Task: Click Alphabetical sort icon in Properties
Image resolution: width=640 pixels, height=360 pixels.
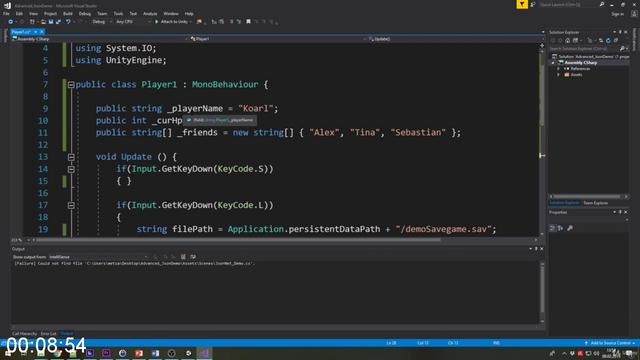Action: point(561,228)
